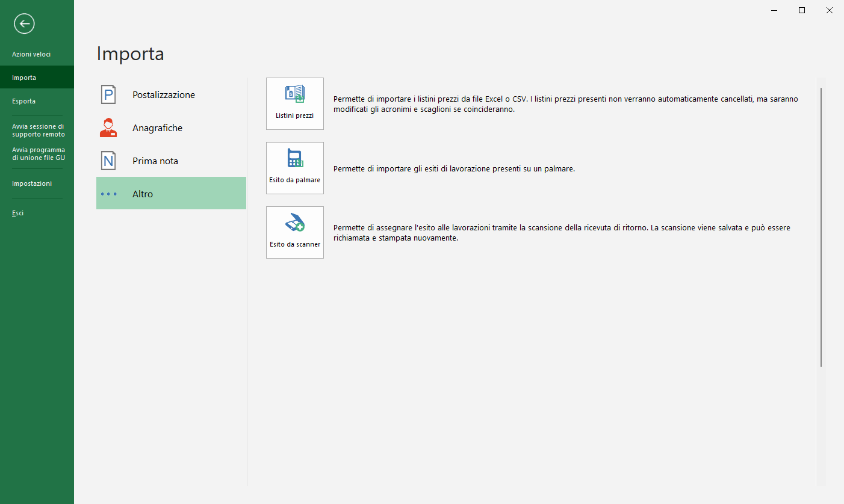Click the Postalizzazione P document icon

pyautogui.click(x=108, y=94)
